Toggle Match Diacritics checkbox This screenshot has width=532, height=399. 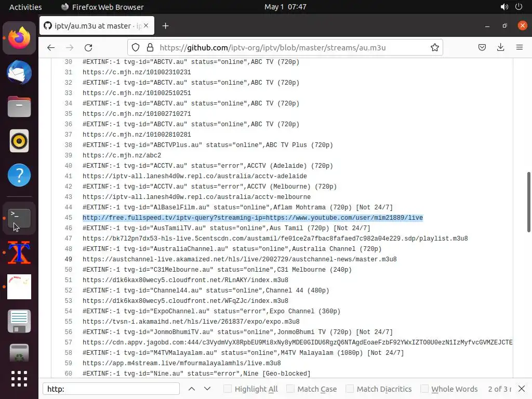[x=350, y=389]
